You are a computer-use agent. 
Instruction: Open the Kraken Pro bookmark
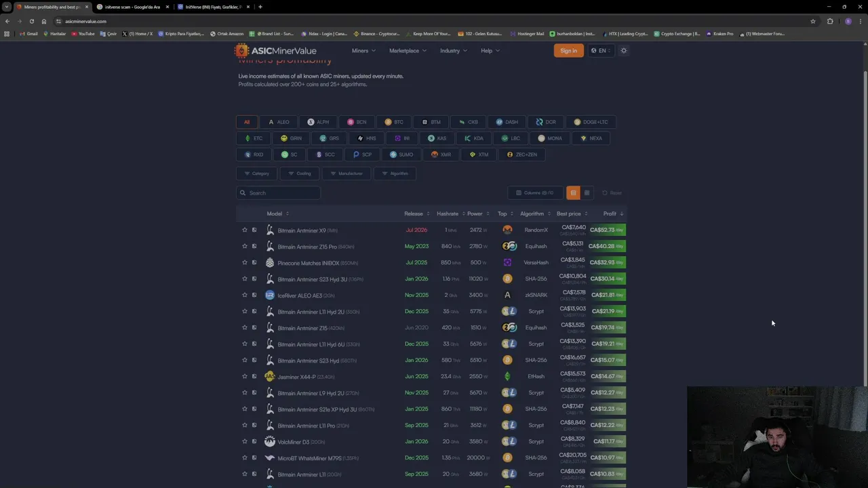(720, 33)
